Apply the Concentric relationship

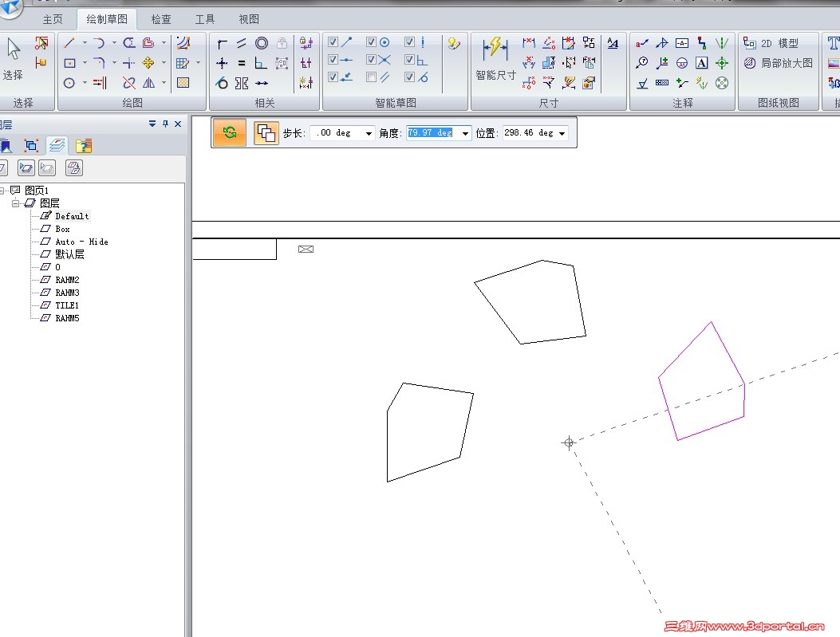click(262, 43)
